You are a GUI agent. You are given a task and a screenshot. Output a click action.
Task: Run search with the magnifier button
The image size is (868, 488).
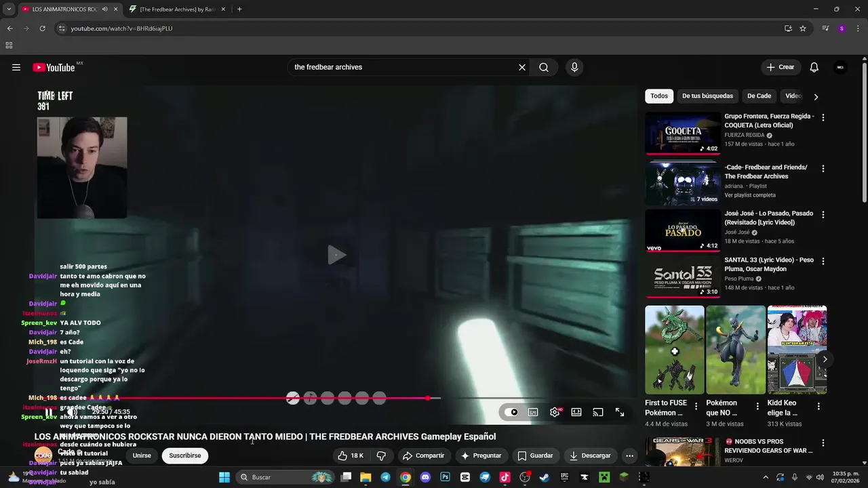pyautogui.click(x=544, y=67)
